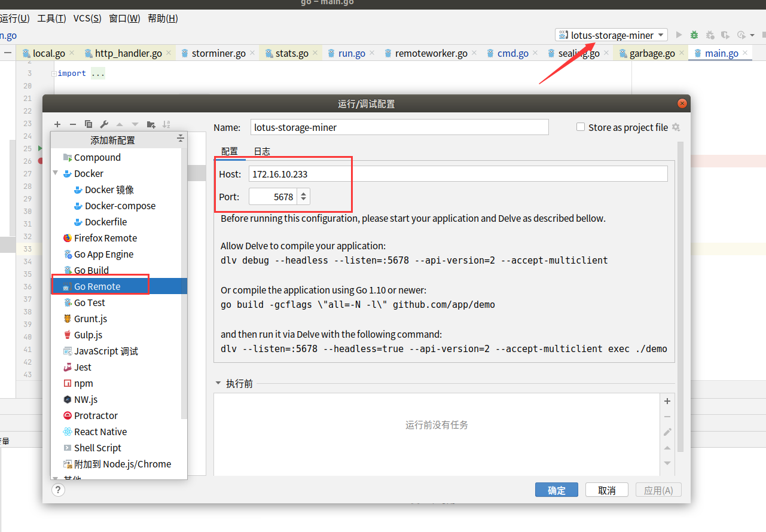766x532 pixels.
Task: Switch to 配置 tab in dialog
Action: 230,151
